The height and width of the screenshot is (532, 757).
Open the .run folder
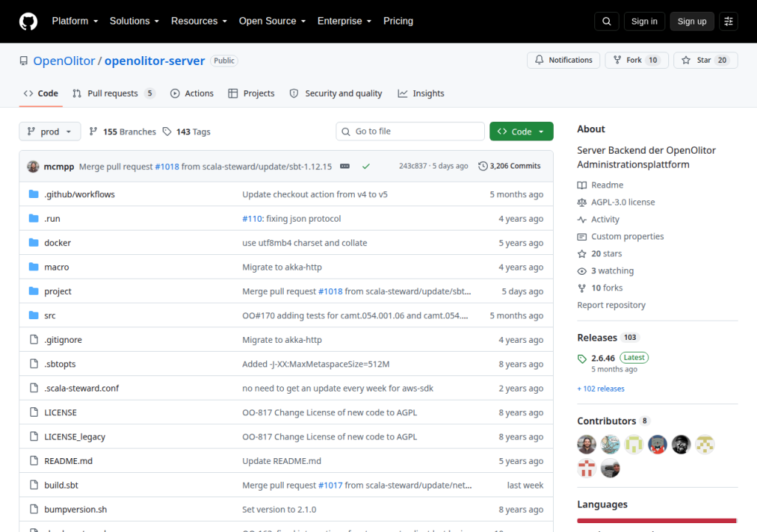52,219
